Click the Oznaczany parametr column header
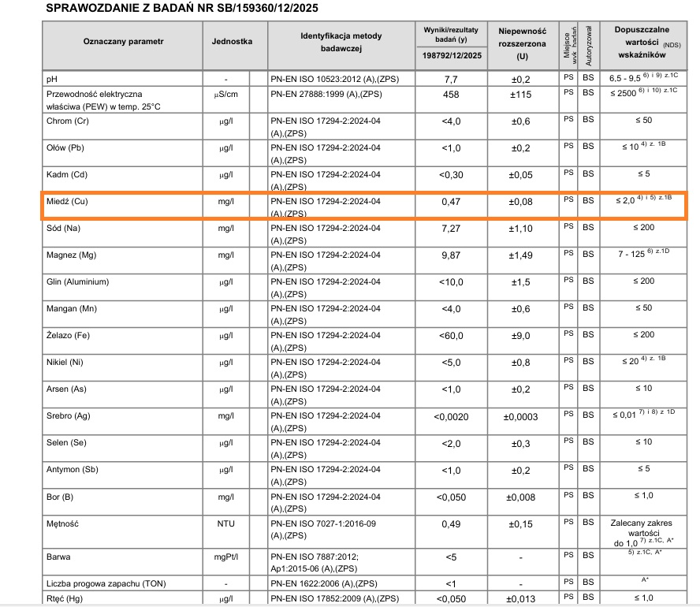 point(123,39)
